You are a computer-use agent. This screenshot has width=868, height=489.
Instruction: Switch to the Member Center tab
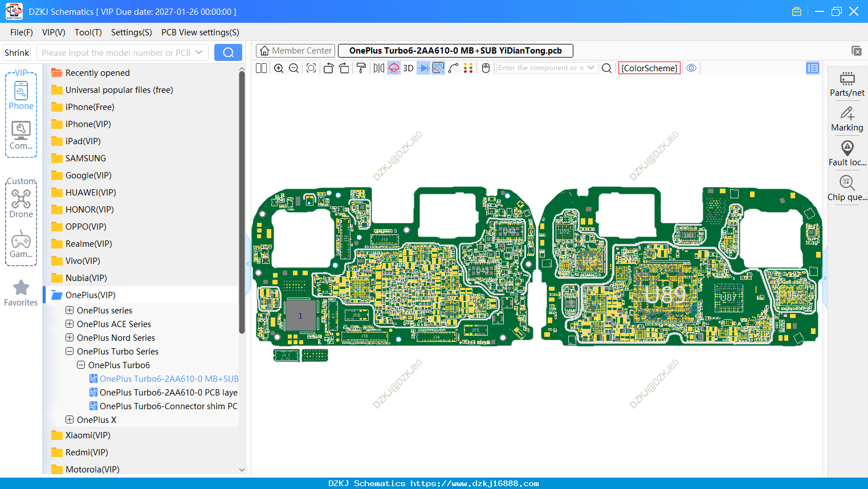[295, 51]
